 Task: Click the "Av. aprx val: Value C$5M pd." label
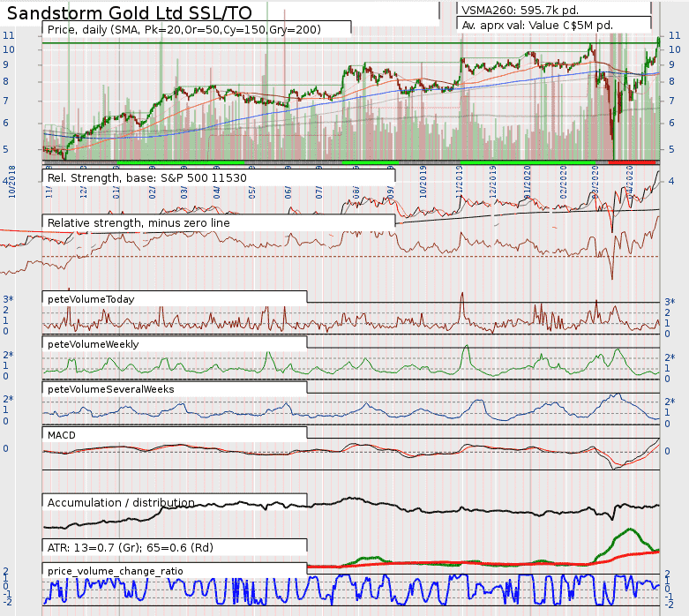pyautogui.click(x=537, y=25)
